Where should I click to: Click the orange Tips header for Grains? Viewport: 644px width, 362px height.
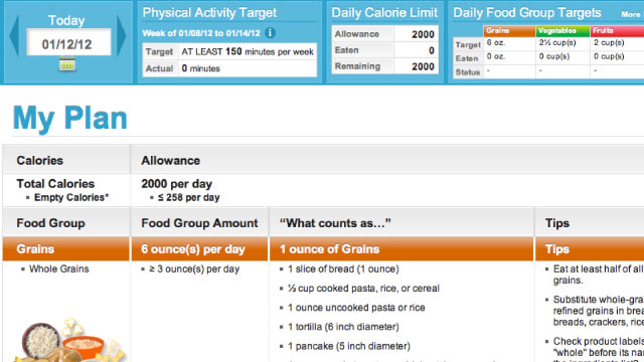tap(590, 249)
